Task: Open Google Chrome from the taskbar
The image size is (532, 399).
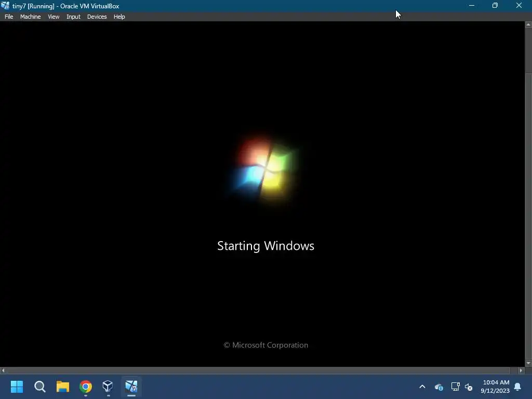Action: (x=86, y=387)
